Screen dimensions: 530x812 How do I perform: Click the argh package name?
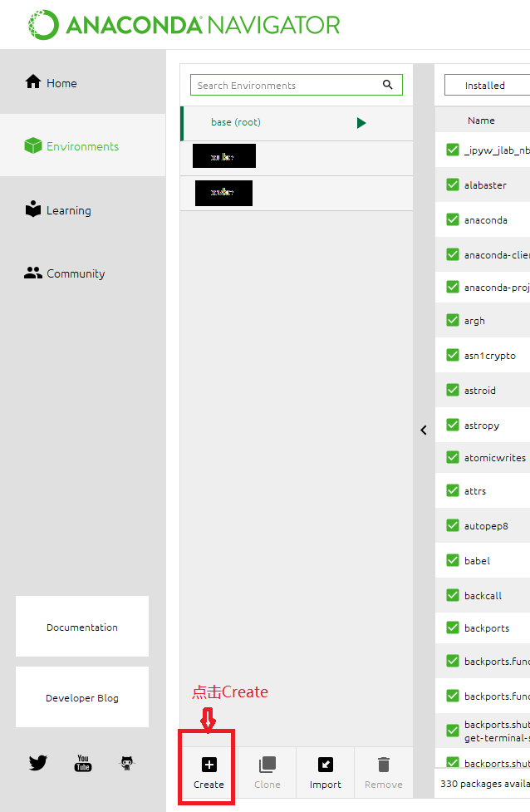pyautogui.click(x=474, y=321)
